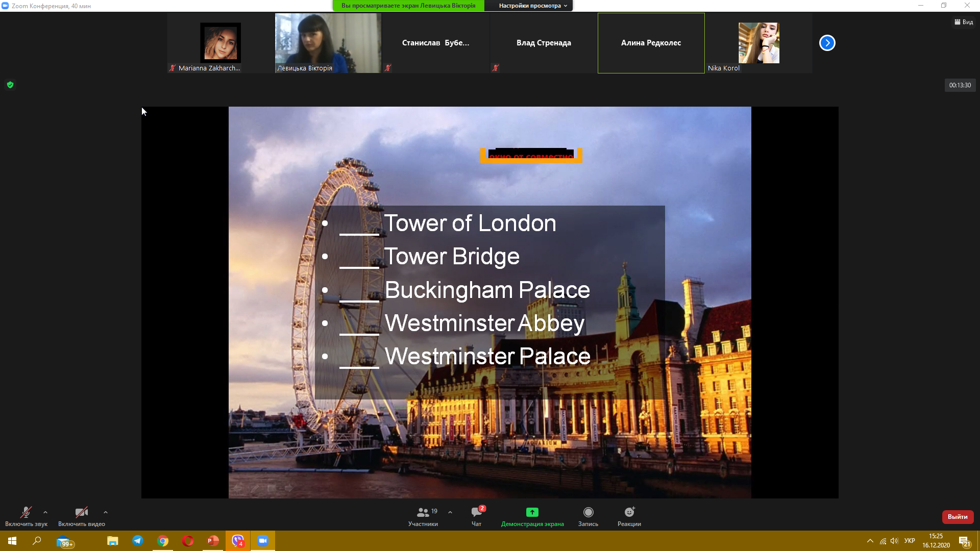Switch input language via УКР indicator
The image size is (980, 551).
(x=909, y=541)
